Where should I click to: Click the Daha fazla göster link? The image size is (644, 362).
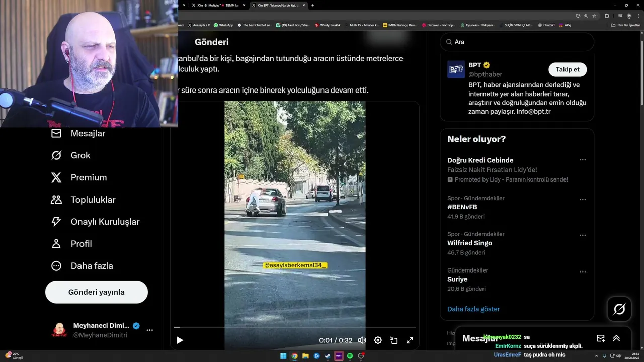473,309
